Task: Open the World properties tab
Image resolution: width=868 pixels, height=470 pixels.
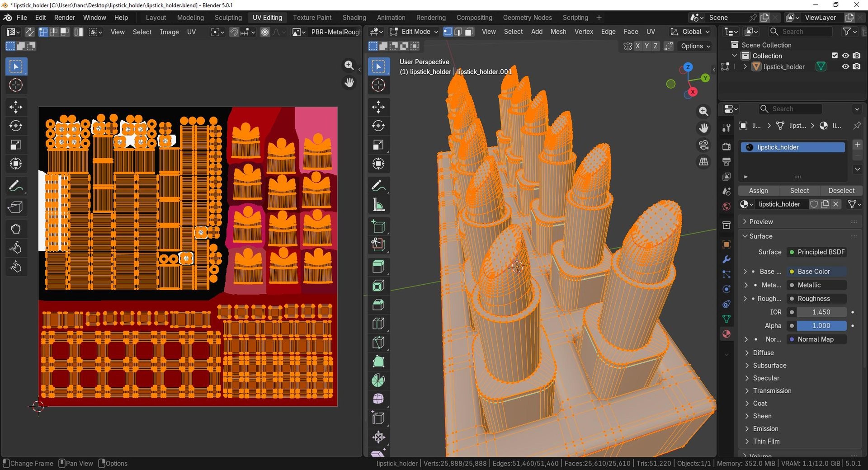Action: pyautogui.click(x=726, y=207)
